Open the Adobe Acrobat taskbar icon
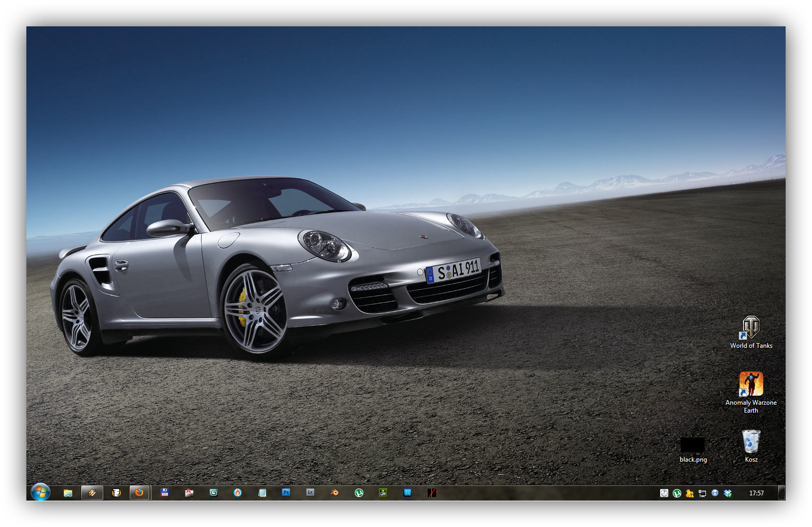 tap(189, 493)
